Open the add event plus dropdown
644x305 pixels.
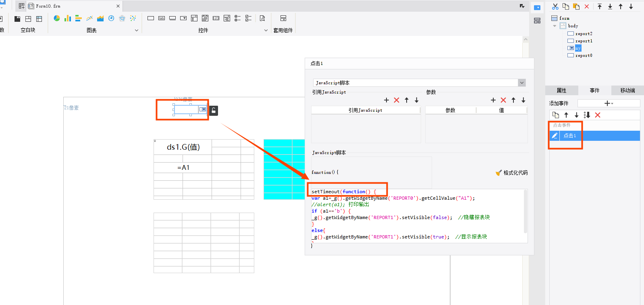609,103
